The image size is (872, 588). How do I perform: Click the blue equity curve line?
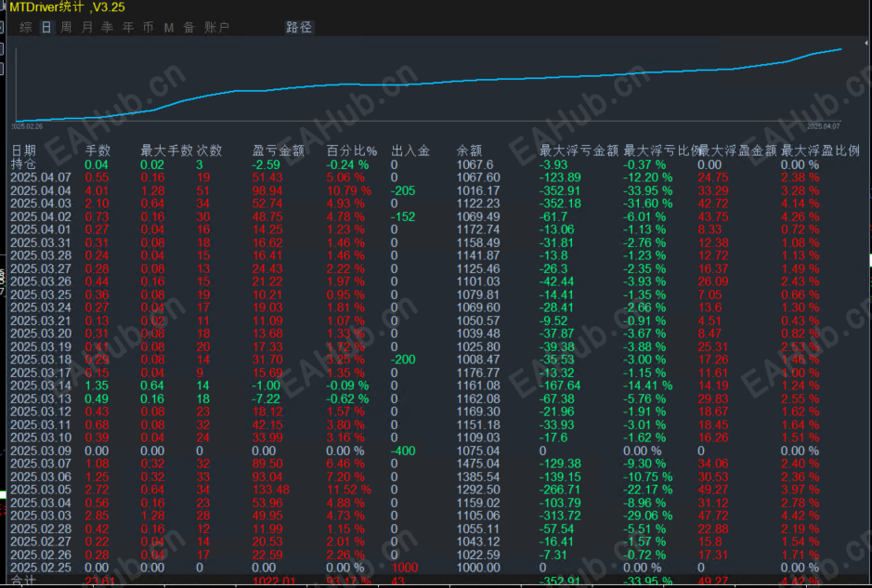coord(428,84)
